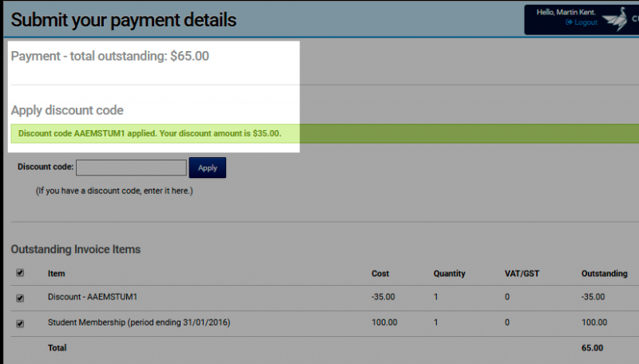Viewport: 639px width, 364px height.
Task: Click the Total amount 65.00 cell
Action: tap(592, 348)
